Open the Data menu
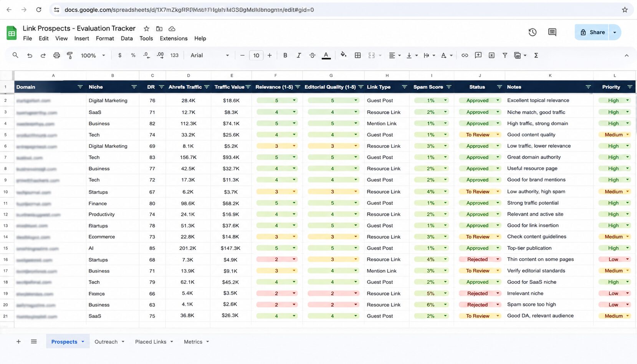The width and height of the screenshot is (637, 364). click(x=127, y=38)
